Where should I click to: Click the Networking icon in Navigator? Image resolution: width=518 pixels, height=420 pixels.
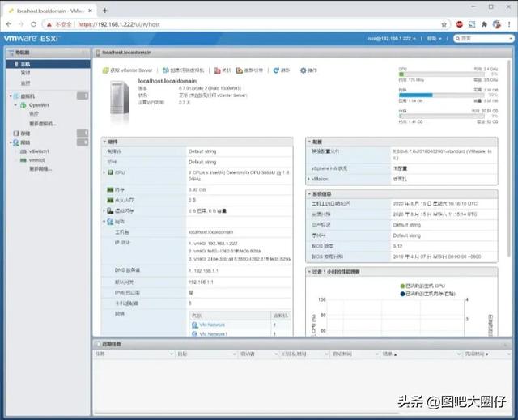point(16,142)
